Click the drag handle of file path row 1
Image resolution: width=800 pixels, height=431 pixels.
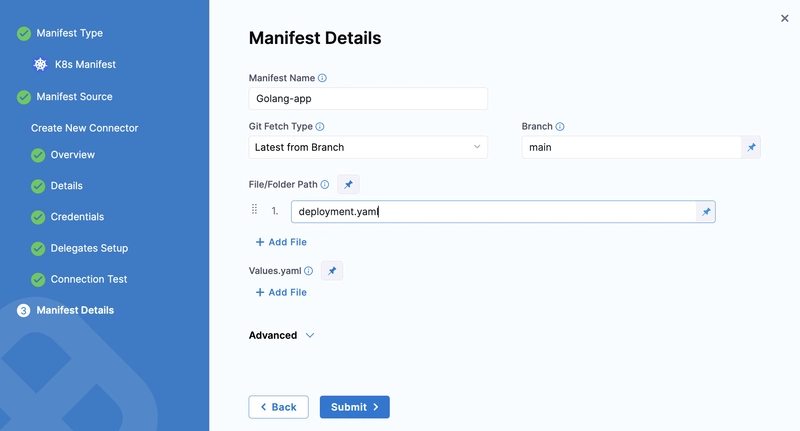pyautogui.click(x=254, y=209)
